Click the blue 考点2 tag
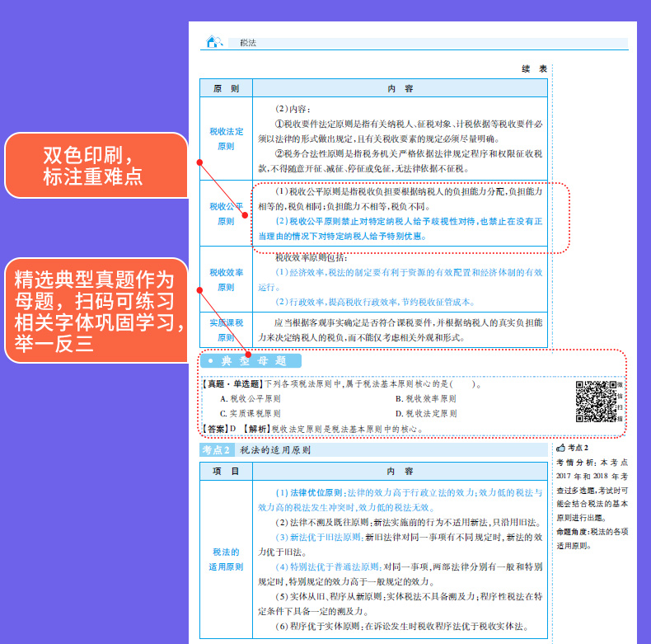Screen dimensions: 651x644 (x=217, y=450)
